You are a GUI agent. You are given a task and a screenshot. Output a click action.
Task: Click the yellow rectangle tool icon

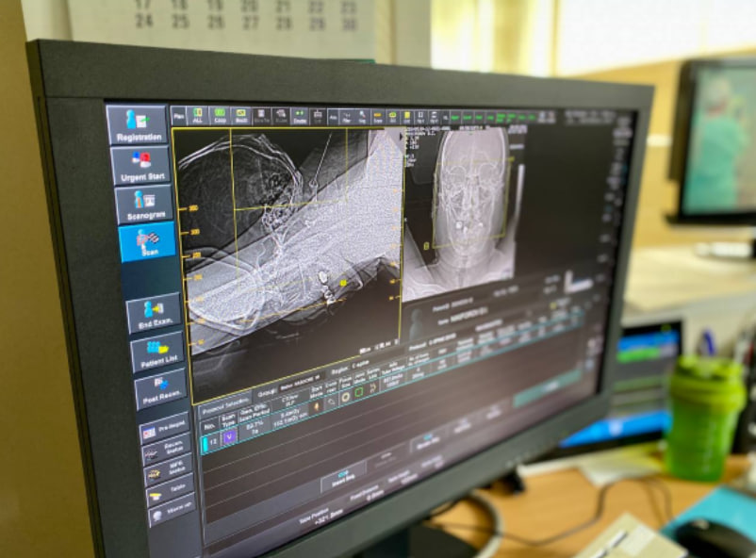(x=407, y=117)
